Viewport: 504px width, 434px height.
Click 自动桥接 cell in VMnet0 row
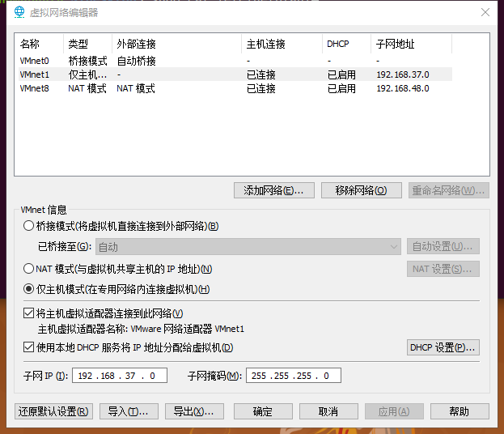coord(136,61)
